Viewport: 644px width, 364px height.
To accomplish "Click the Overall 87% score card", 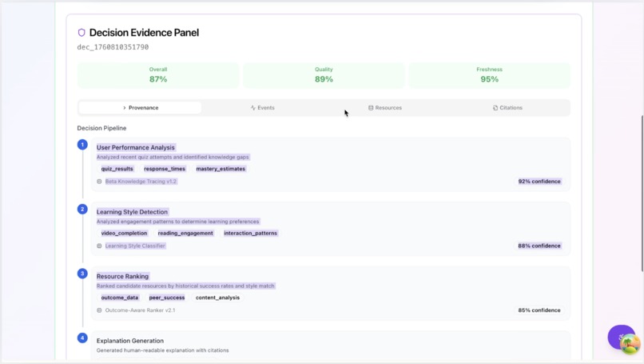I will [158, 75].
